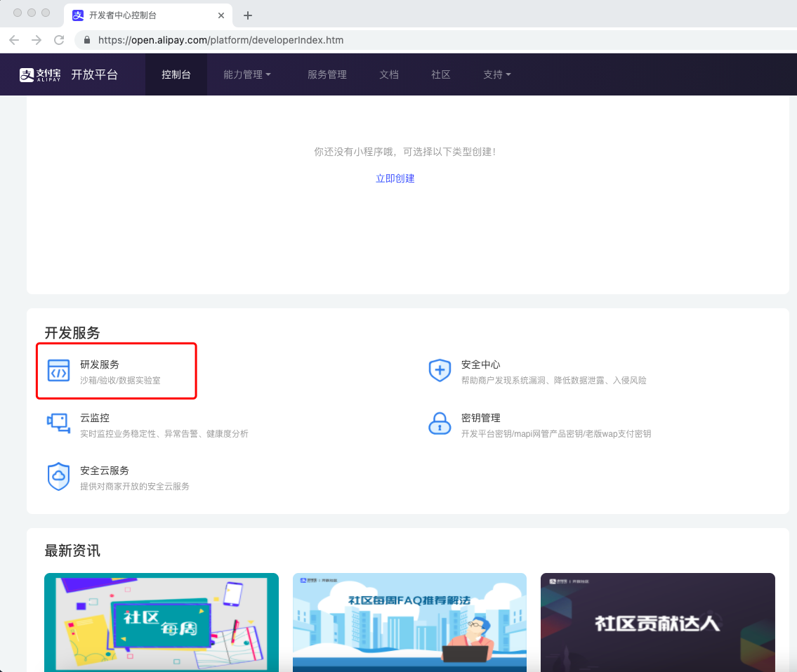Select the 控制台 navigation tab
Viewport: 797px width, 672px height.
click(176, 74)
